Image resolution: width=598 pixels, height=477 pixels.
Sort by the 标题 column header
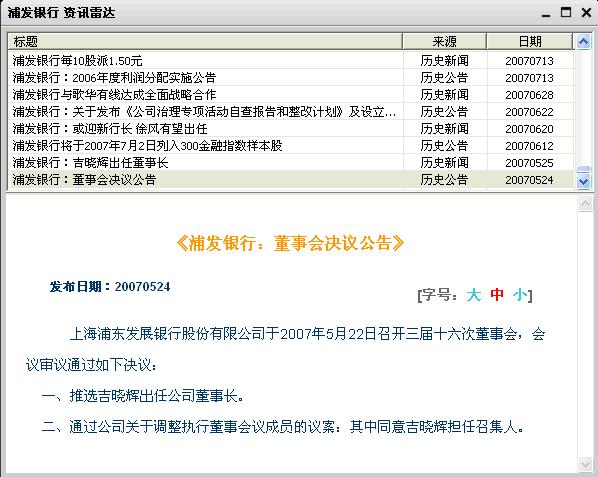pyautogui.click(x=205, y=41)
